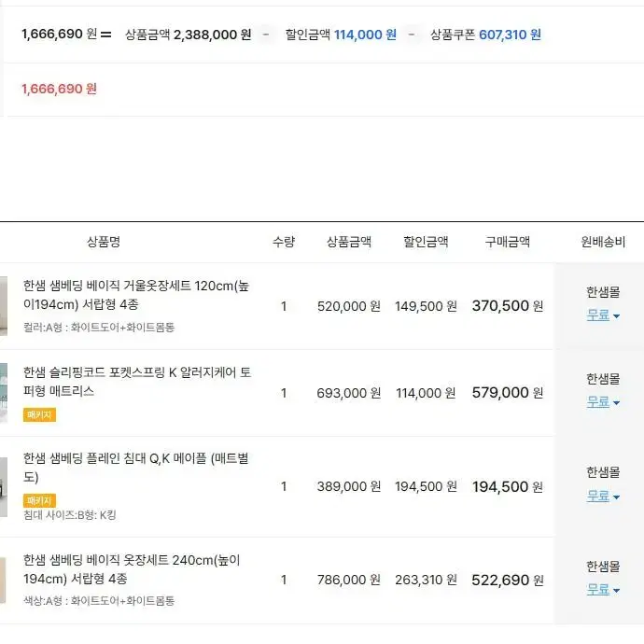Open 한샘 슬리핑코드 포켓스프링 매트리스 link
This screenshot has height=644, width=644.
pyautogui.click(x=137, y=382)
